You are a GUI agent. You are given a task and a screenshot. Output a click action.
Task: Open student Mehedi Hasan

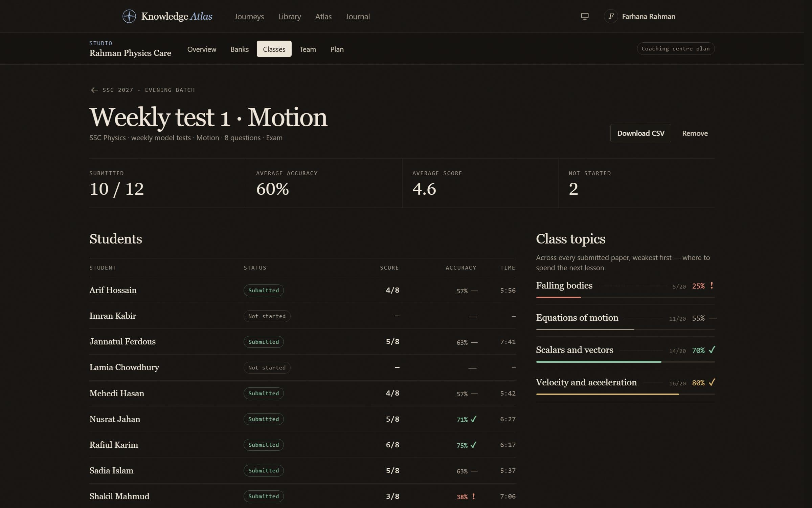point(117,393)
